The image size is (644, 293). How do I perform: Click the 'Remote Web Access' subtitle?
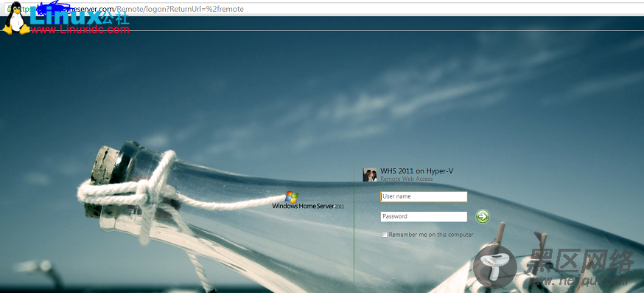406,179
